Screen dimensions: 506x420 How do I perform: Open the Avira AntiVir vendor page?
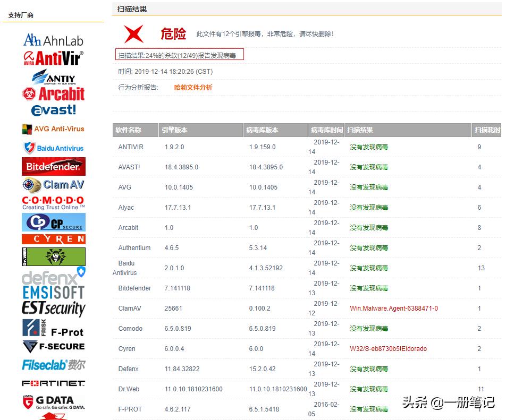coord(53,57)
